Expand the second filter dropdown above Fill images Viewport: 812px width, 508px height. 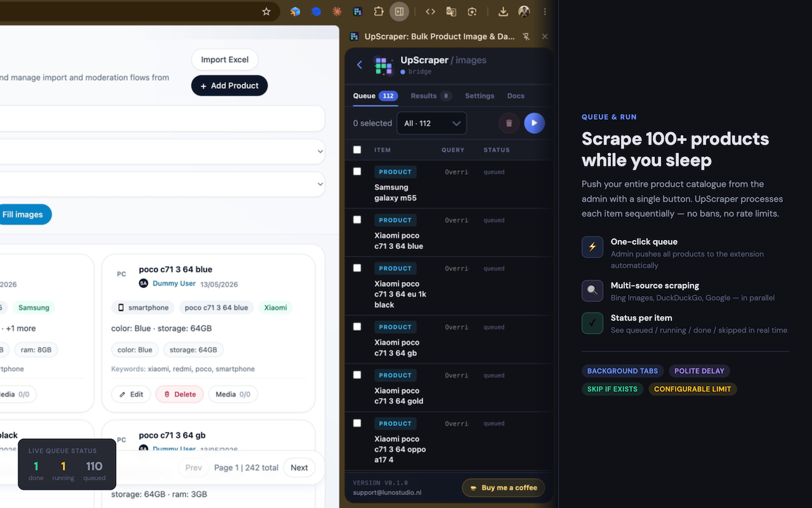(x=162, y=184)
